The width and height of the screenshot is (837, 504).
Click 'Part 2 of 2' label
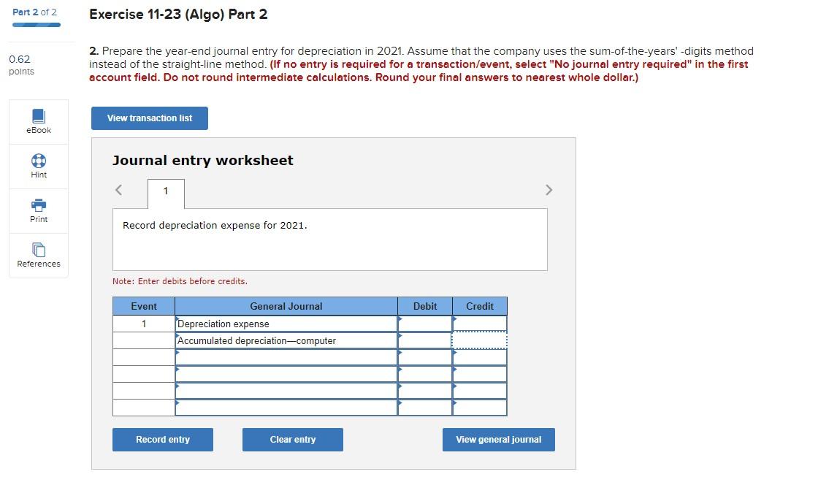[35, 12]
